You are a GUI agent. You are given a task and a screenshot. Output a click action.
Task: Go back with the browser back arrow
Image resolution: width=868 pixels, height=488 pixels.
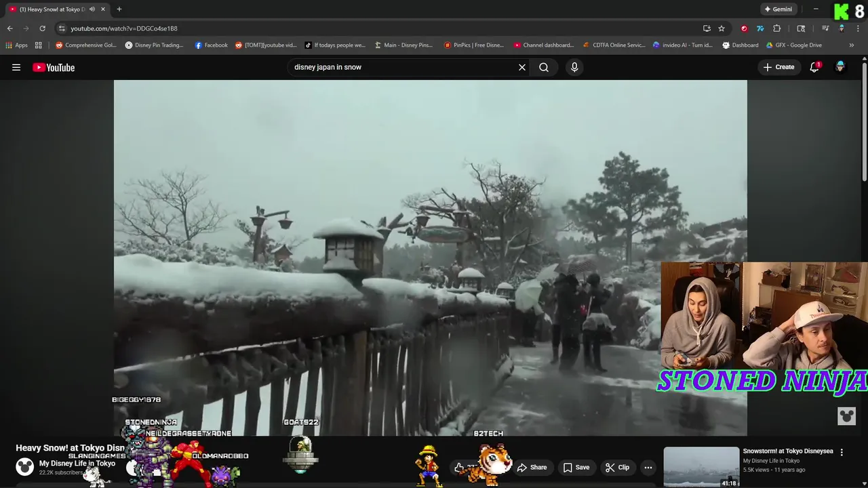click(x=9, y=28)
